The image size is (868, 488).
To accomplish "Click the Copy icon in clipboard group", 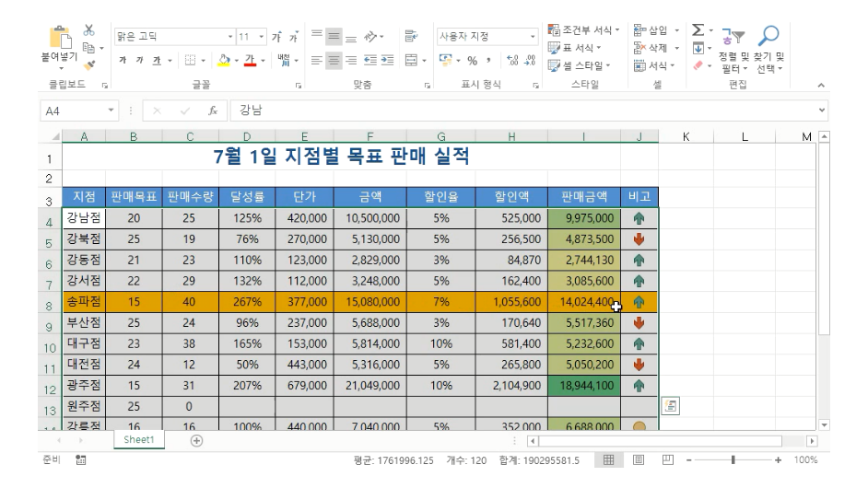I will click(x=88, y=48).
